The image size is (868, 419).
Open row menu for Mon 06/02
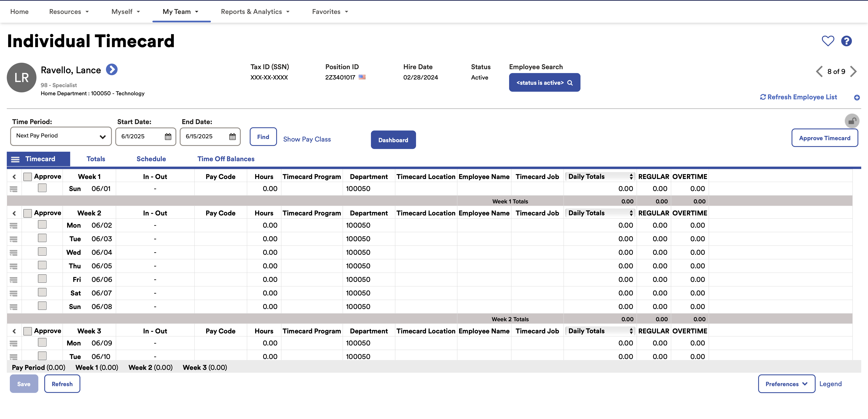click(x=14, y=226)
